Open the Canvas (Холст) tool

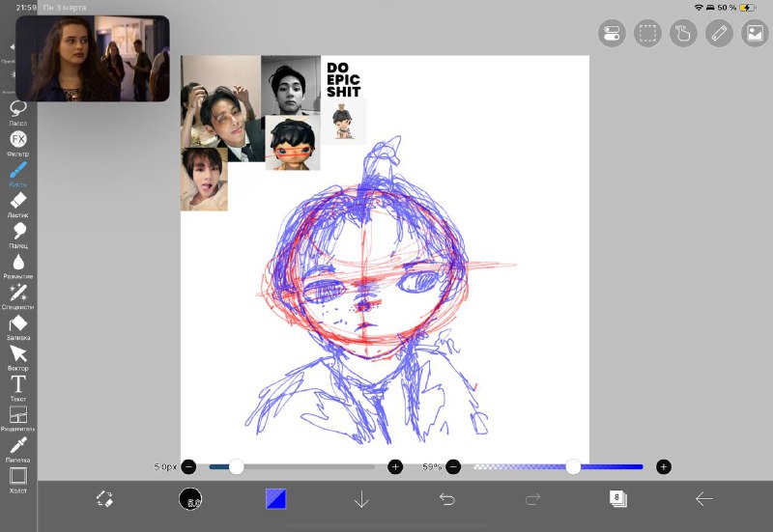click(17, 475)
